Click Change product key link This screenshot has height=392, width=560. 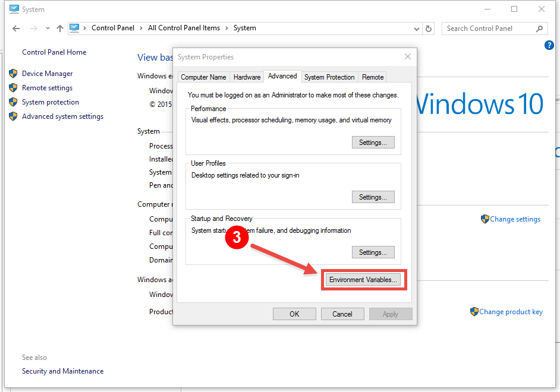tap(511, 312)
